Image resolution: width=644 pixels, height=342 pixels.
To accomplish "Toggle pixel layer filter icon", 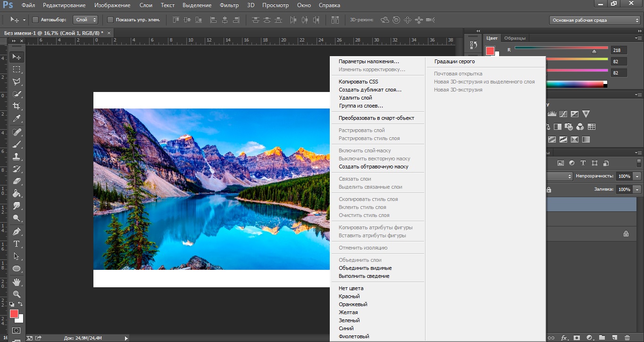I will click(x=561, y=163).
